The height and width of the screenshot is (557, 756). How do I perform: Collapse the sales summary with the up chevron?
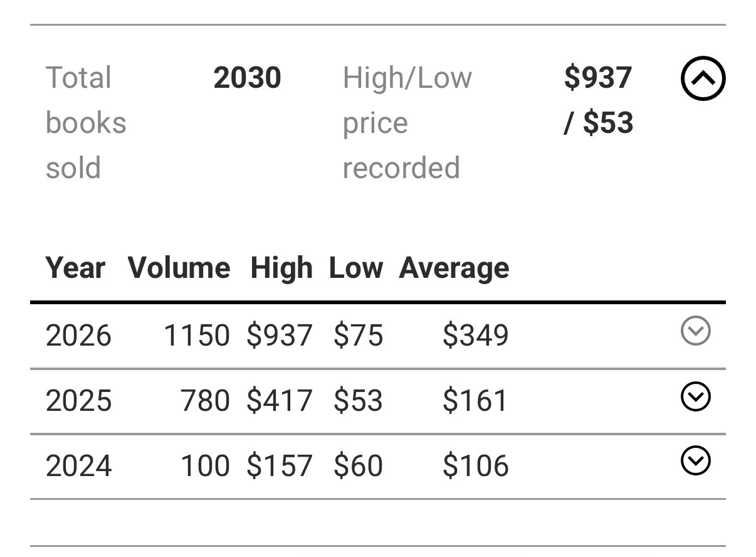[703, 78]
